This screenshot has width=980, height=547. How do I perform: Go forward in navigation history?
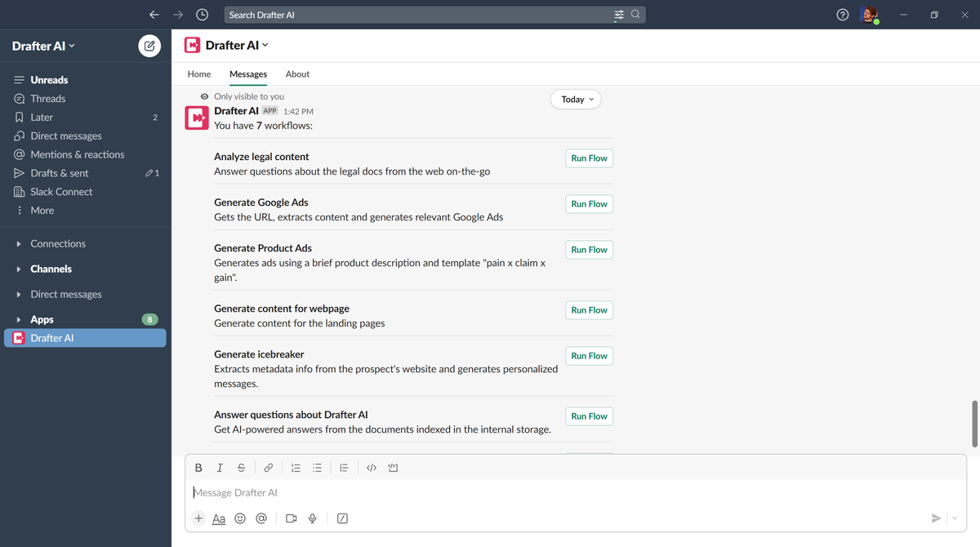click(x=178, y=15)
